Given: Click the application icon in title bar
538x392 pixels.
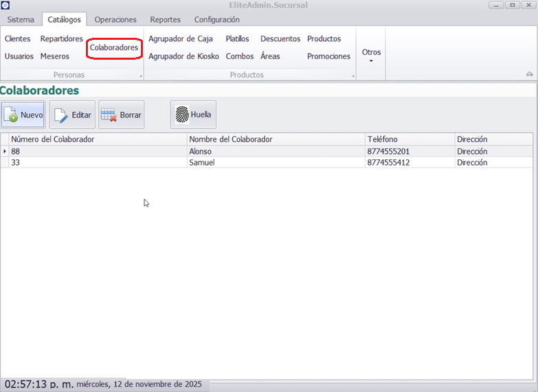Looking at the screenshot, I should coord(5,5).
